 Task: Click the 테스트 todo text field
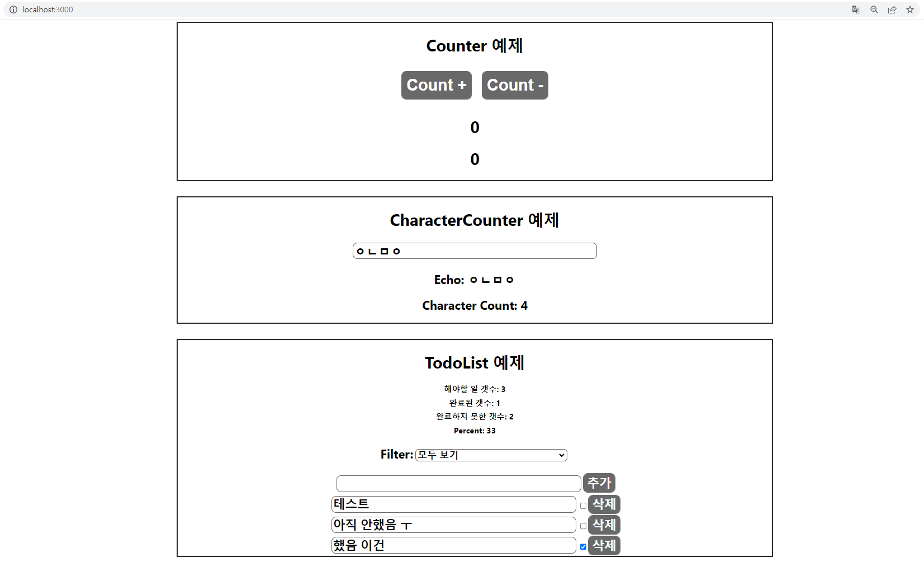(453, 504)
